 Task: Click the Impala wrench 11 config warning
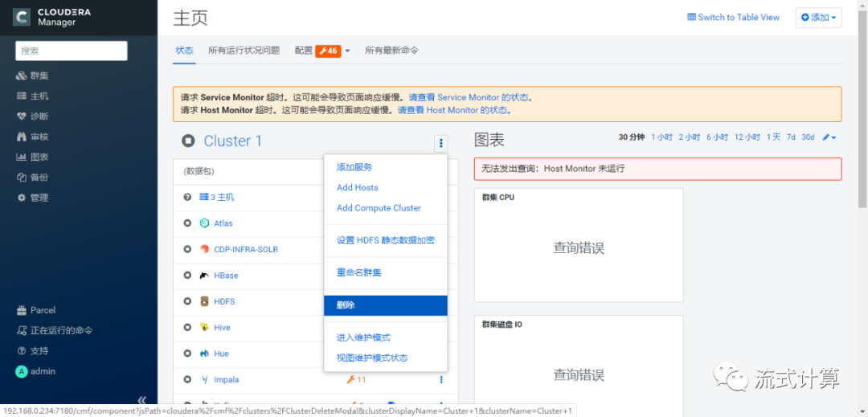[x=356, y=379]
